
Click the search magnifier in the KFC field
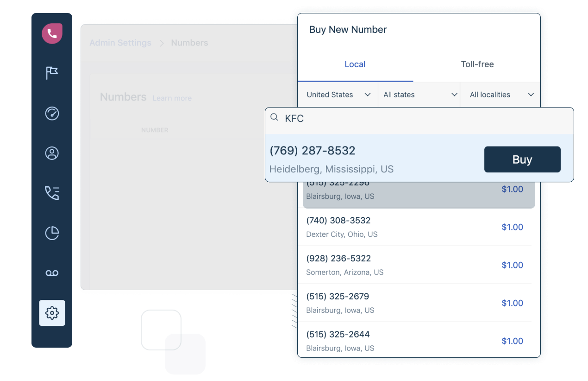(x=275, y=118)
